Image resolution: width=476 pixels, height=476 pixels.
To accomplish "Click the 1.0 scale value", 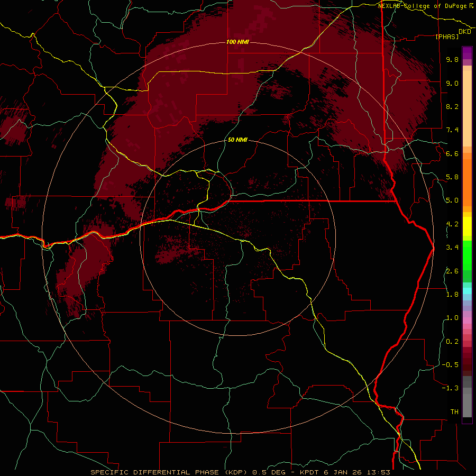I will click(452, 318).
